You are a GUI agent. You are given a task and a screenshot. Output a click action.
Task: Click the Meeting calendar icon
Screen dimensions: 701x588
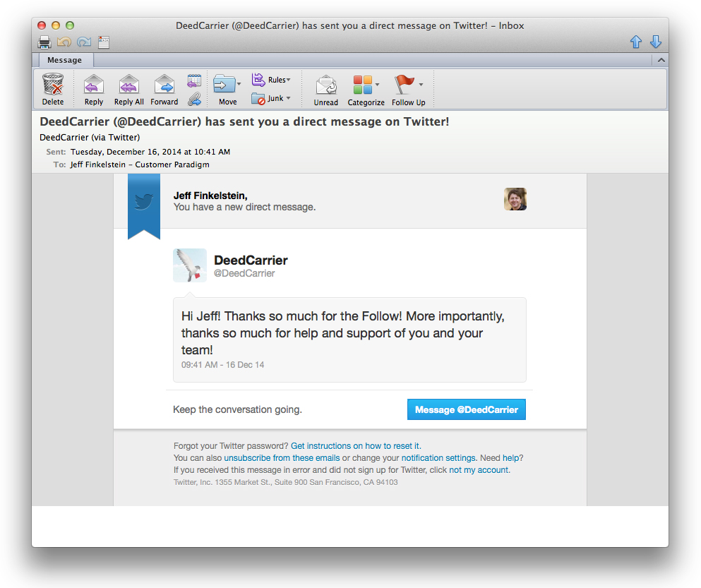pos(194,81)
